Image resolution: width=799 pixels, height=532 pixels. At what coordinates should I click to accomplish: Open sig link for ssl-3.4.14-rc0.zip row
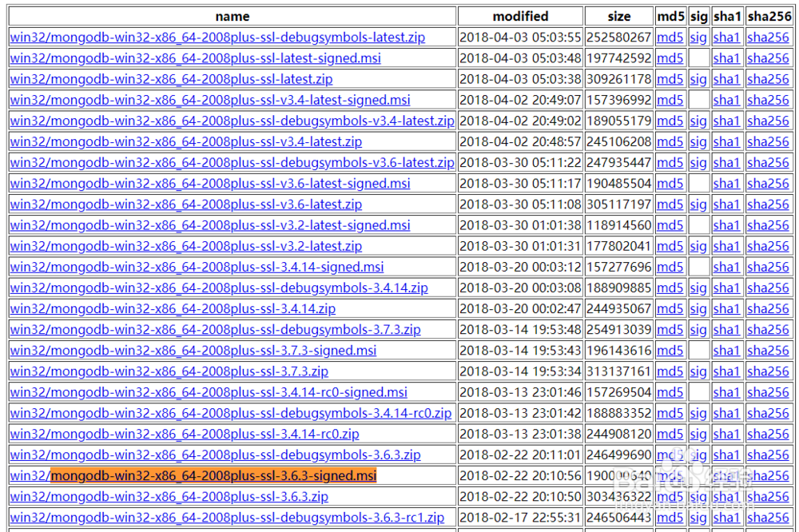point(698,435)
